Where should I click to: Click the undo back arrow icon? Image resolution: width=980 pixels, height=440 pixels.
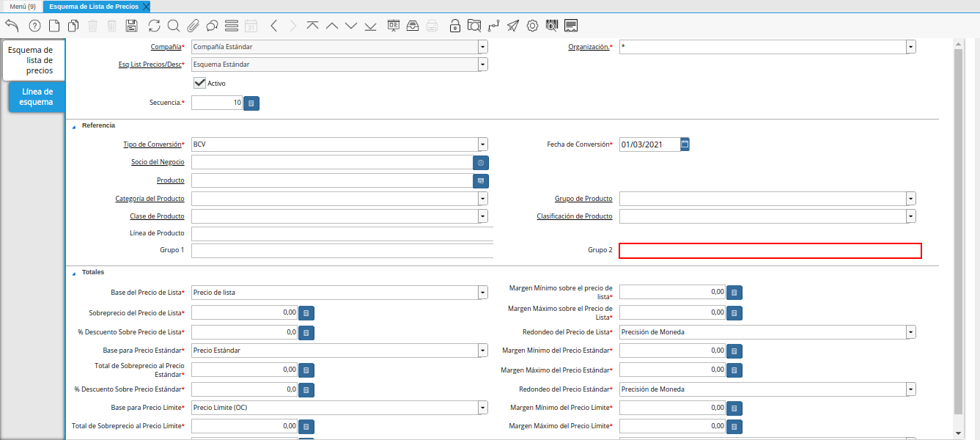click(x=12, y=26)
